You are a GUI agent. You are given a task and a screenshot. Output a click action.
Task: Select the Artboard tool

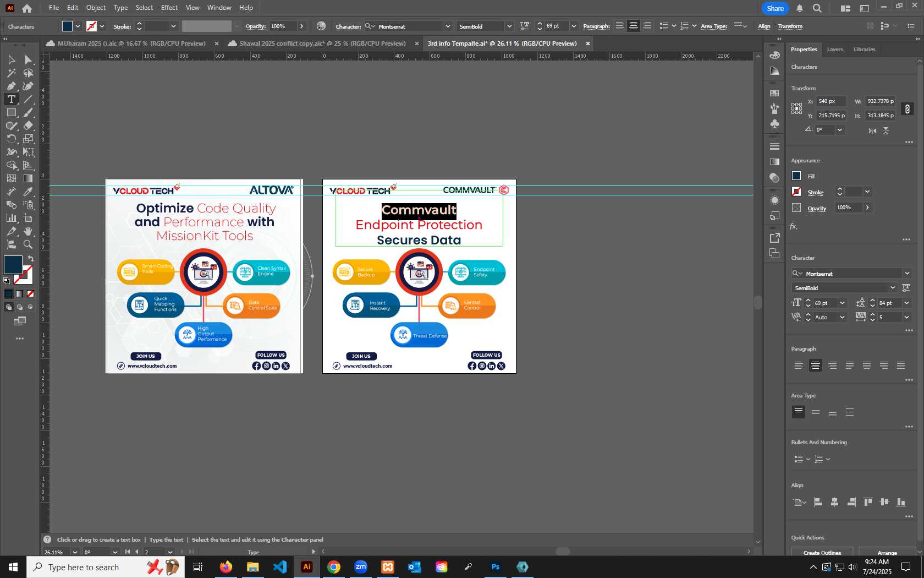click(x=28, y=218)
